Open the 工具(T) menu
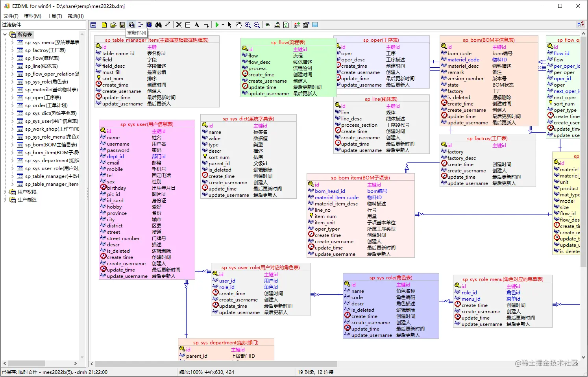Image resolution: width=588 pixels, height=377 pixels. point(55,16)
